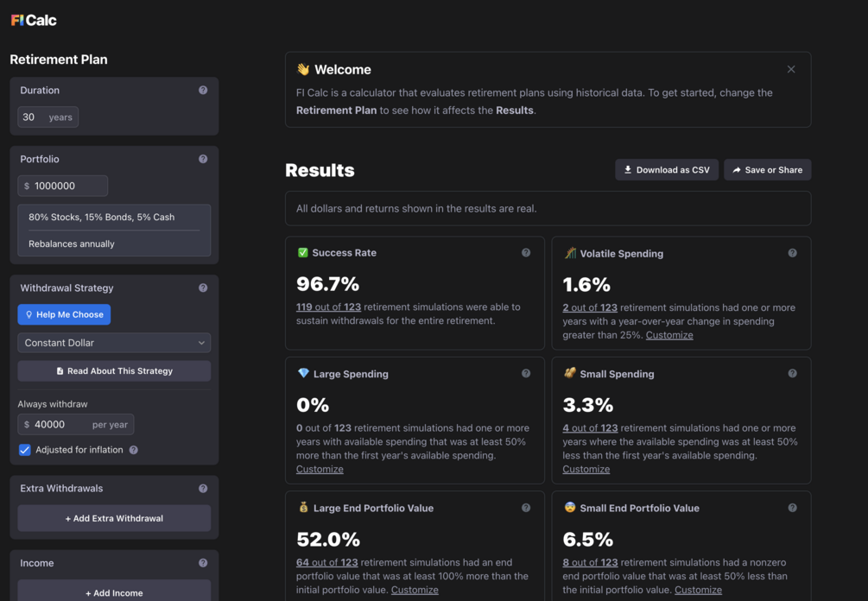Open Constant Dollar strategy dropdown

pos(114,343)
